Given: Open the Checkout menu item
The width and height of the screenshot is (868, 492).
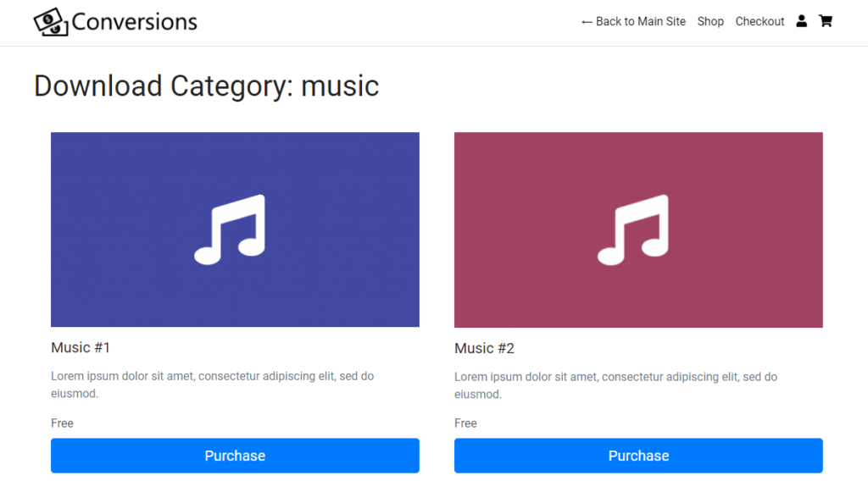Looking at the screenshot, I should (759, 21).
